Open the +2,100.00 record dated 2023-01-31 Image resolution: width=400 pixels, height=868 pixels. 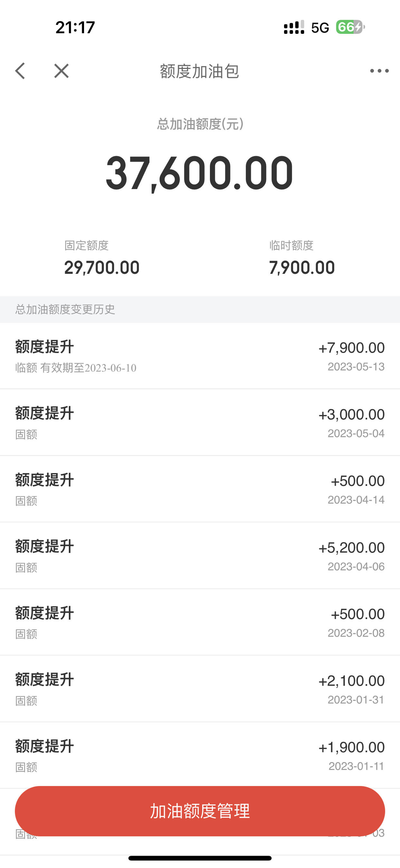coord(200,689)
